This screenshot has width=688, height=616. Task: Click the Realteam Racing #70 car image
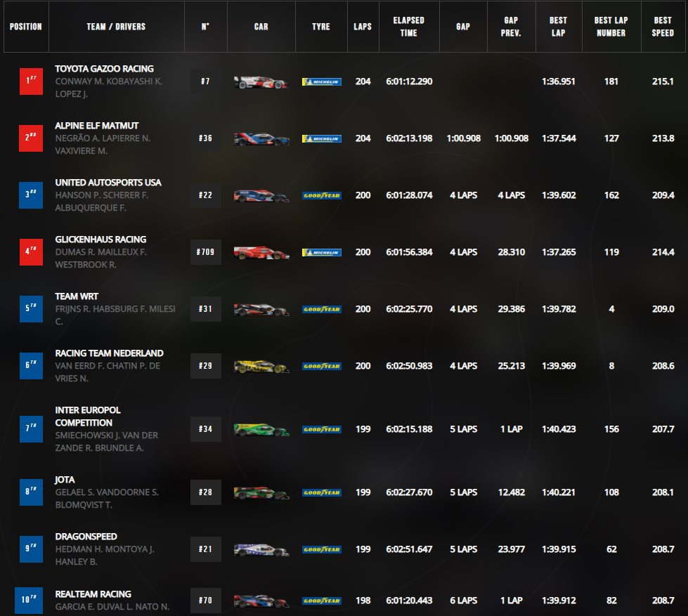click(261, 601)
